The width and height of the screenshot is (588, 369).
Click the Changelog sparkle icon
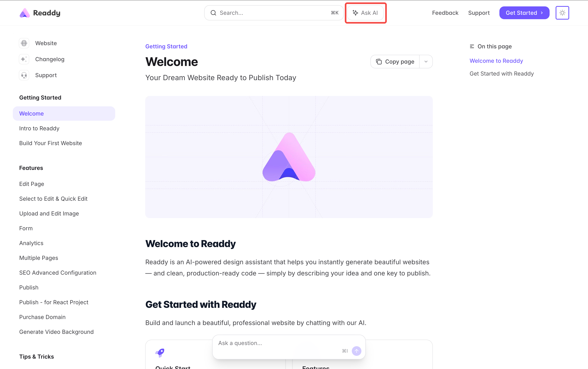[x=24, y=59]
